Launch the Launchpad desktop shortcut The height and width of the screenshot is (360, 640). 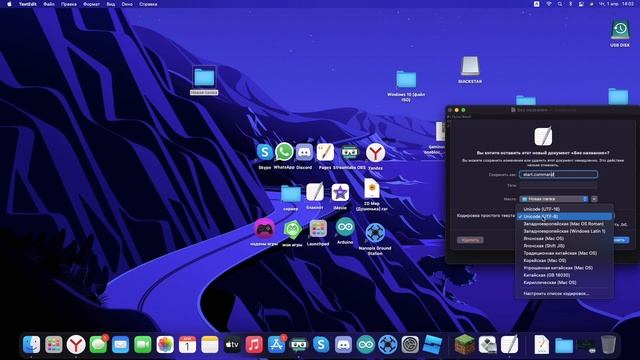318,228
